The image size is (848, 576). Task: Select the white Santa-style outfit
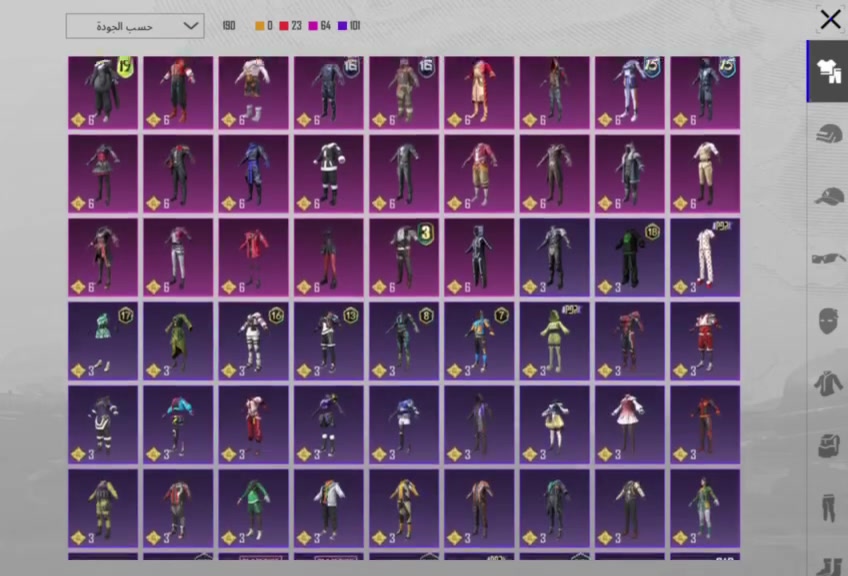click(329, 174)
